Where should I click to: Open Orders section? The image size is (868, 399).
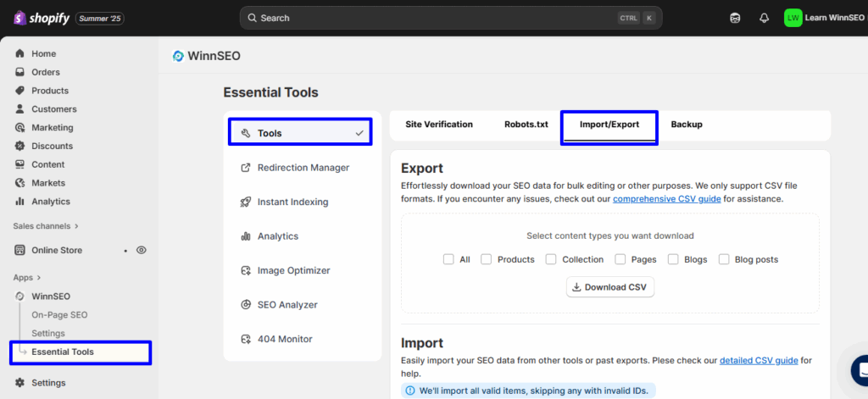tap(46, 72)
